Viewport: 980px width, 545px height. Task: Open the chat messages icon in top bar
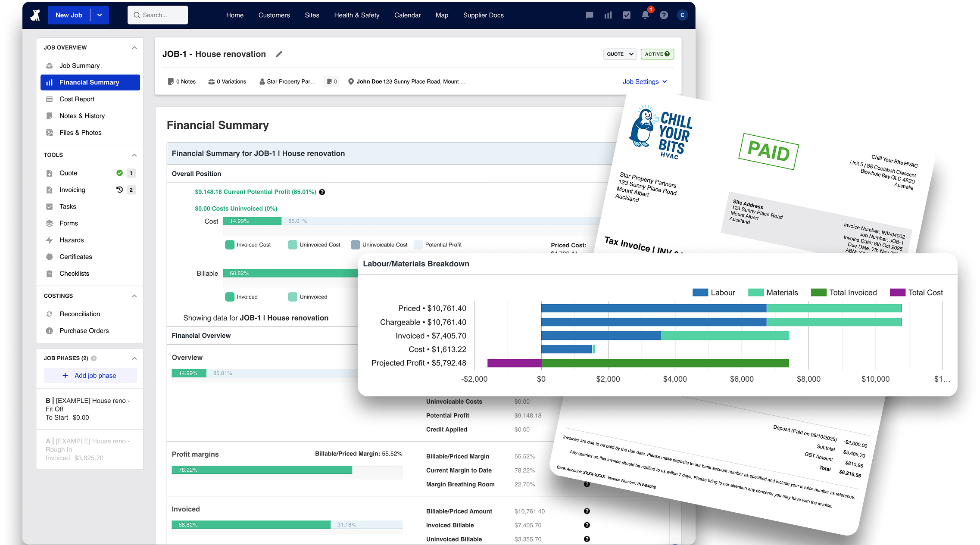[589, 15]
